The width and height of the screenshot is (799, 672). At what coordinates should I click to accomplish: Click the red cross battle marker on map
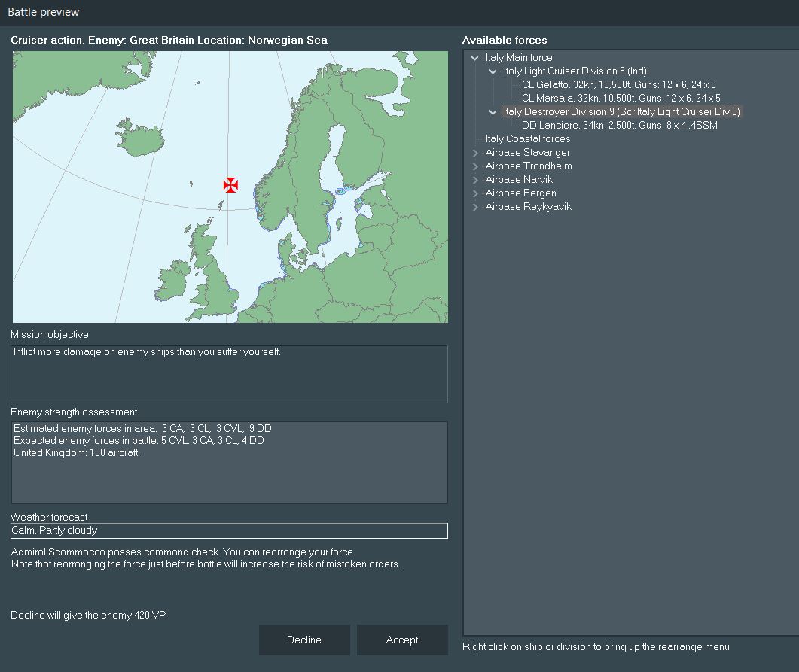(230, 185)
